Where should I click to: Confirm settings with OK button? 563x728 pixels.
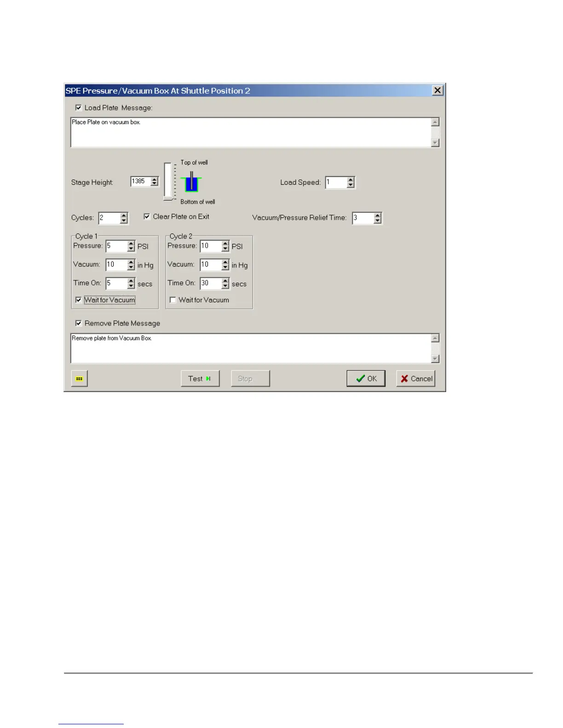point(366,379)
